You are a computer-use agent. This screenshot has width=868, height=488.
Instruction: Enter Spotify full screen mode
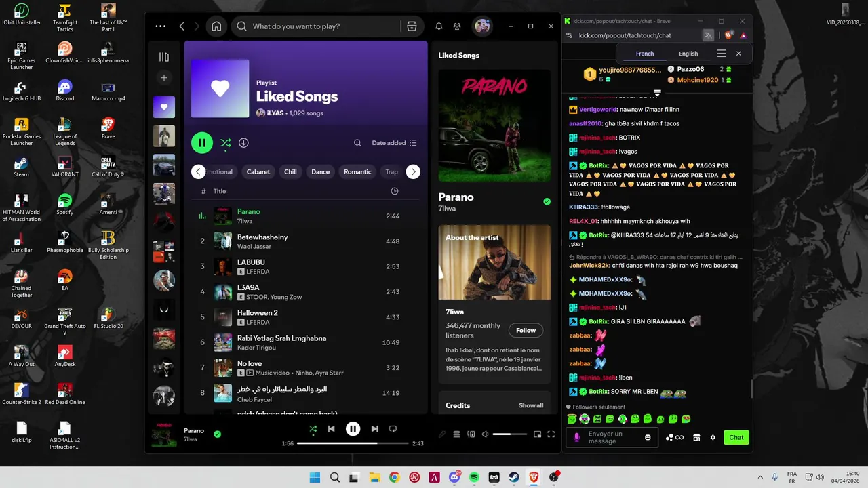click(551, 434)
